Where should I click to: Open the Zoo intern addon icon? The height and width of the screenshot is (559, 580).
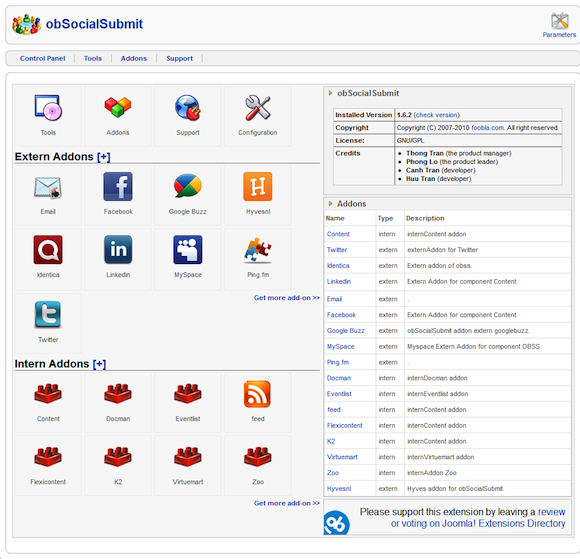tap(258, 457)
